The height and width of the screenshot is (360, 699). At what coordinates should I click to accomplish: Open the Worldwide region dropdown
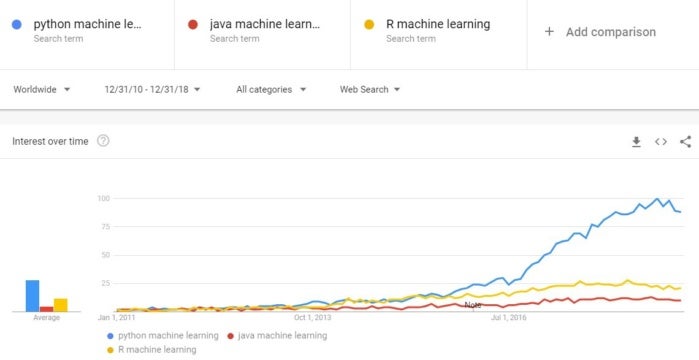tap(41, 90)
